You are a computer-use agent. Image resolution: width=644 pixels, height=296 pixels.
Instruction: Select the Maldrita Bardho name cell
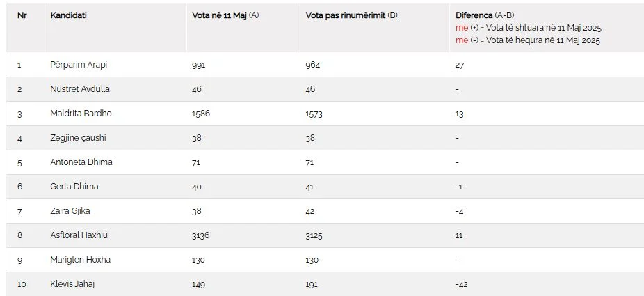[x=81, y=113]
